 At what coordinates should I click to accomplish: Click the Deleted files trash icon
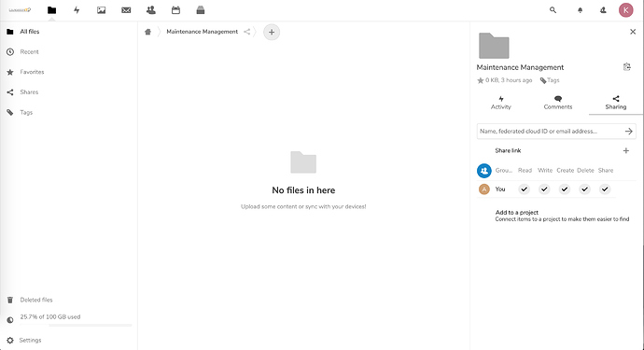(10, 300)
